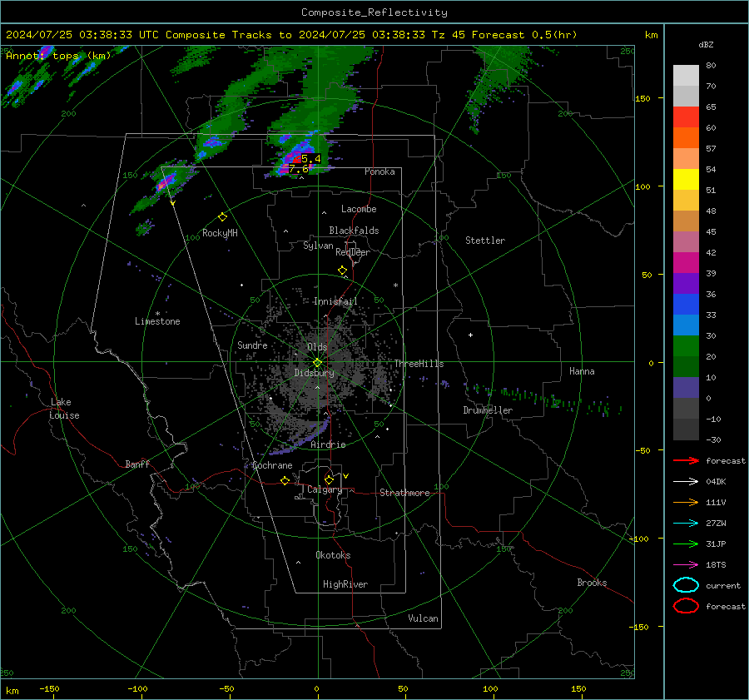The width and height of the screenshot is (749, 700).
Task: Click the Strathmore label
Action: [404, 493]
